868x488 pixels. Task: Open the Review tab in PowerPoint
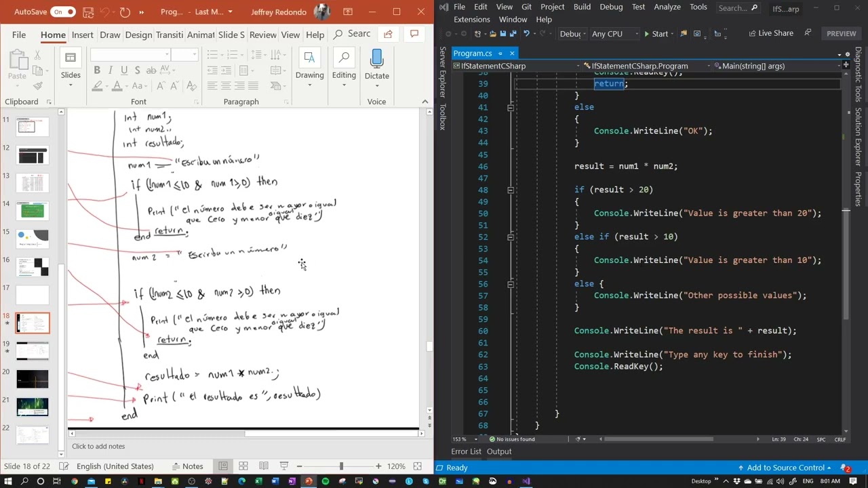tap(262, 35)
